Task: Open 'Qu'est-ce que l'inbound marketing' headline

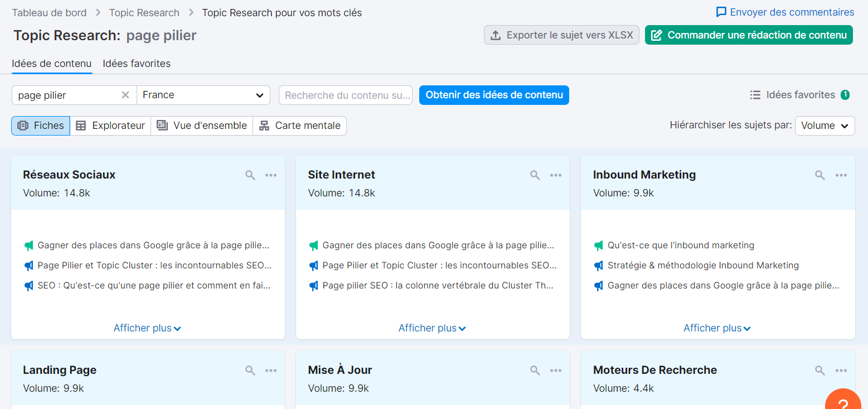Action: tap(681, 246)
